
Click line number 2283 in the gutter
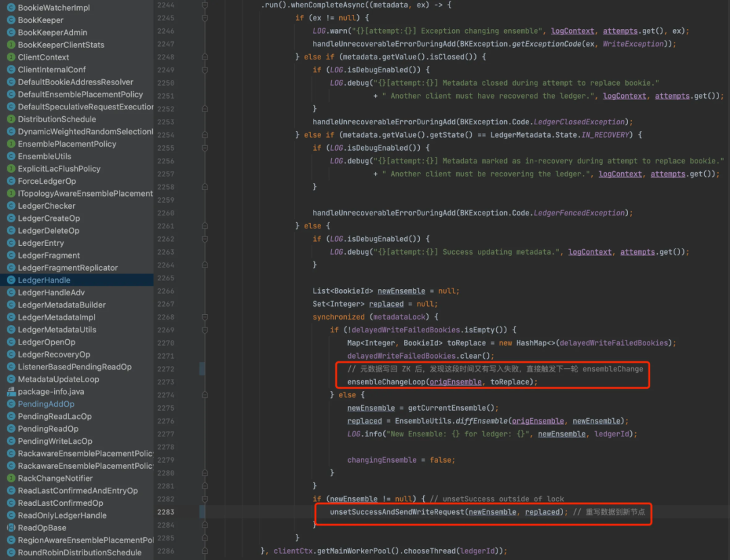pyautogui.click(x=166, y=511)
